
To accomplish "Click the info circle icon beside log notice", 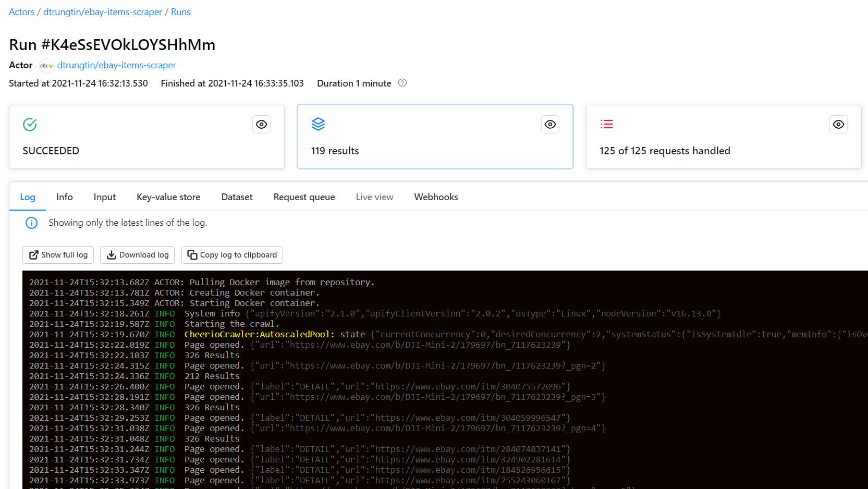I will pos(32,223).
